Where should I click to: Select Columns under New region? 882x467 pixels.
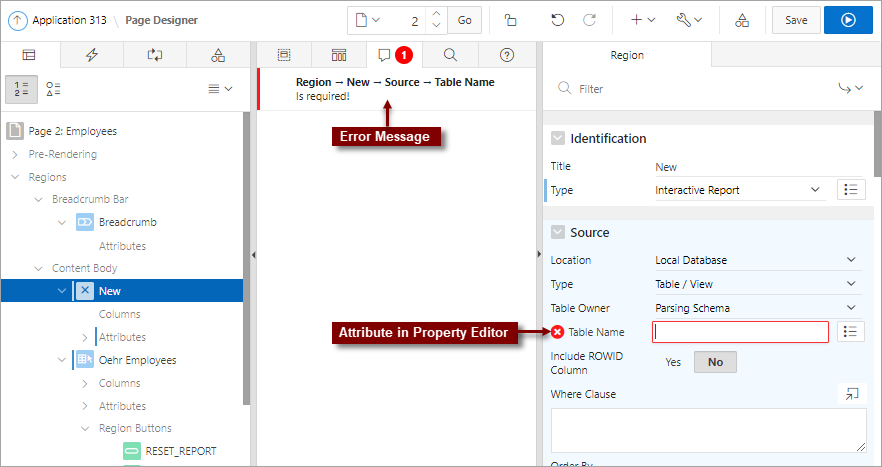(119, 314)
